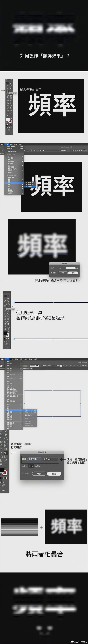Click 確定 in the 高斯模糊 dialog
The image size is (88, 644).
[73, 273]
